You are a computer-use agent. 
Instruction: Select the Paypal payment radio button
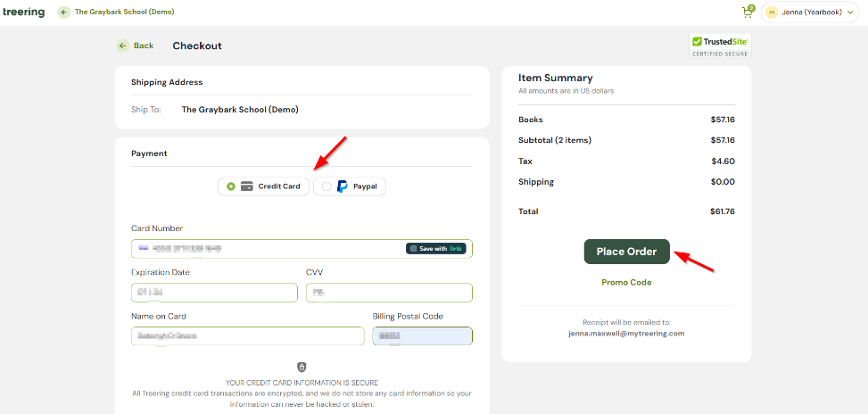(x=327, y=186)
